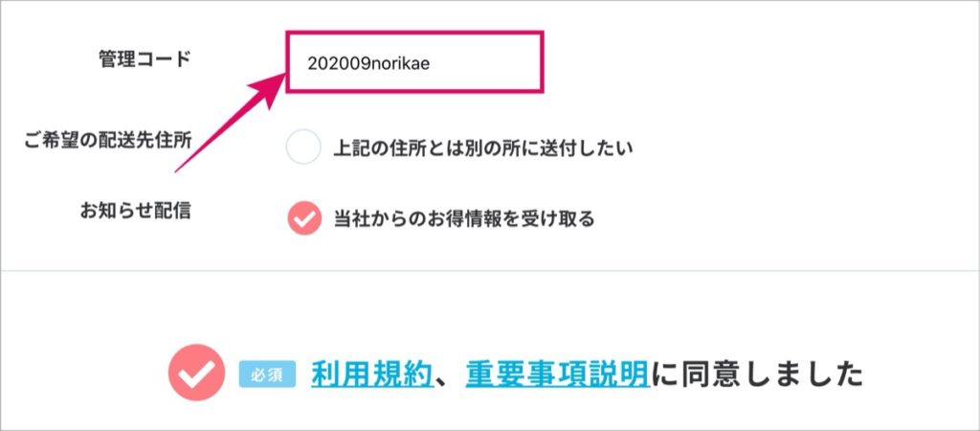Open the 重要事項説明 link
Screen dimensions: 980x431
pos(557,374)
